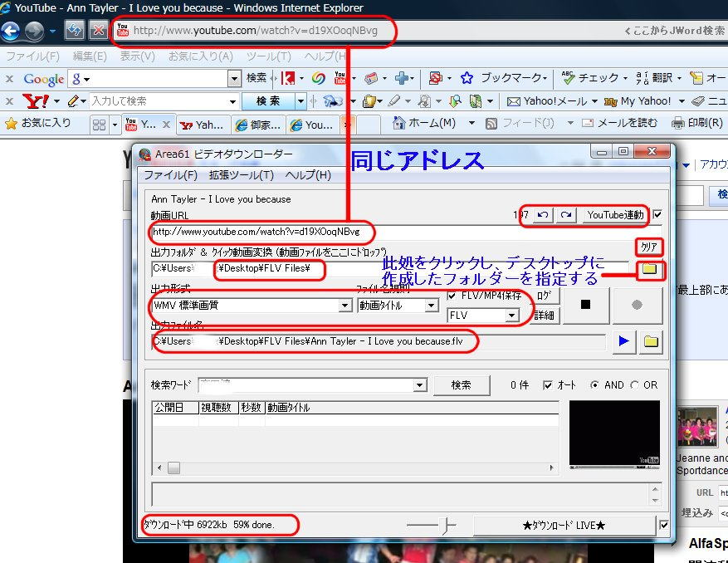Image resolution: width=728 pixels, height=563 pixels.
Task: Open the Quick Tabs dropdown arrow
Action: click(x=115, y=125)
